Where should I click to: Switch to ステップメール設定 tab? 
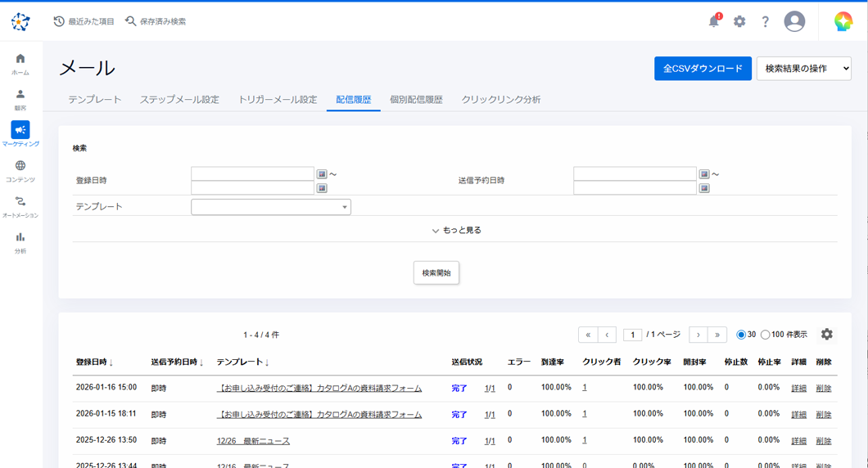pos(179,100)
